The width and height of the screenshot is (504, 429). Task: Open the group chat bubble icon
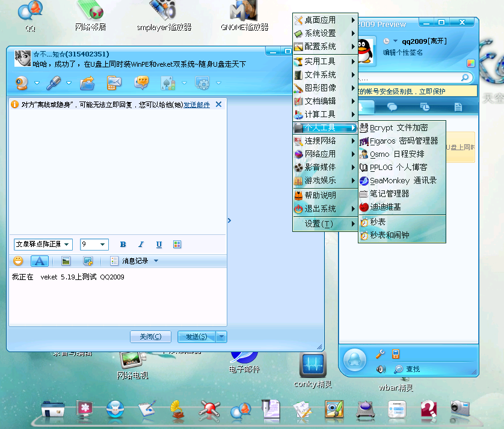pos(141,83)
